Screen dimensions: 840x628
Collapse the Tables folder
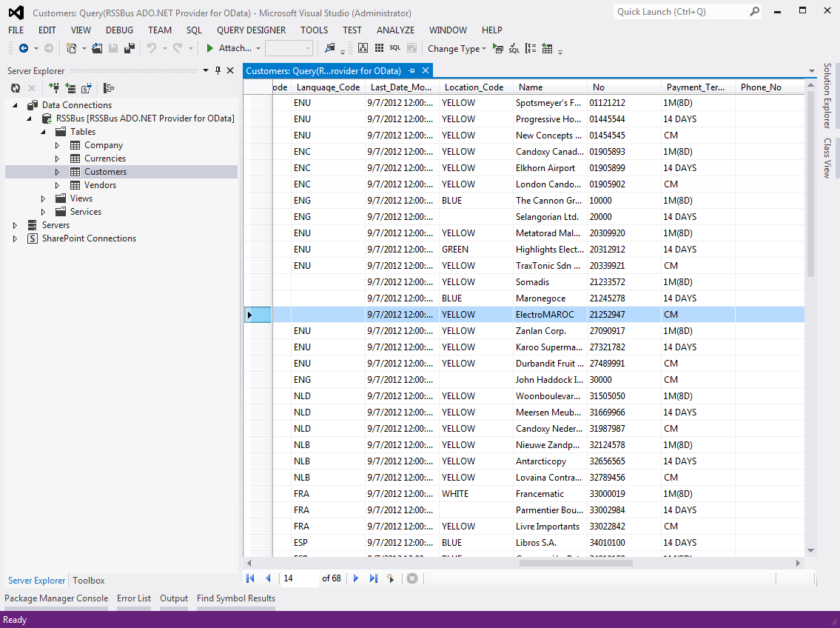[x=44, y=131]
